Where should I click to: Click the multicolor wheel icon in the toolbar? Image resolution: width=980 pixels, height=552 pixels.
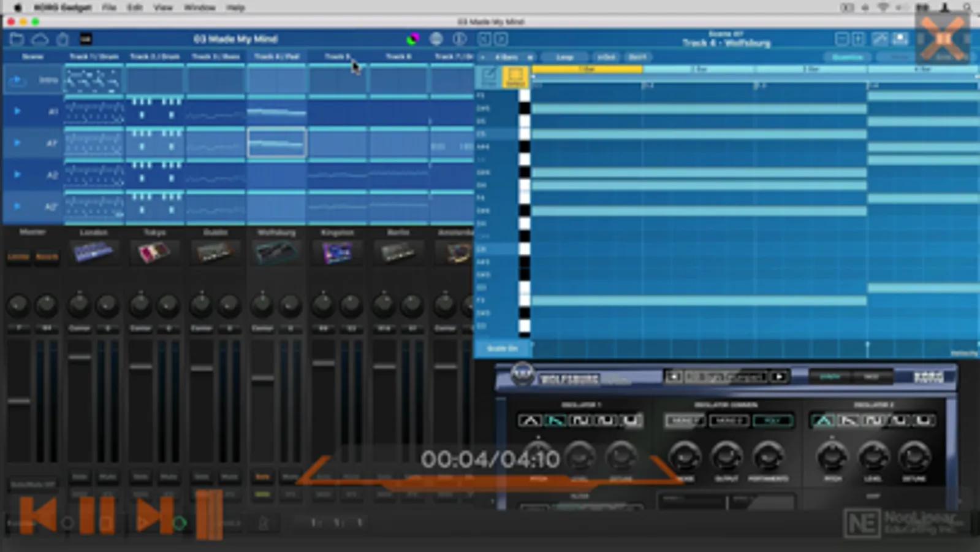point(412,39)
